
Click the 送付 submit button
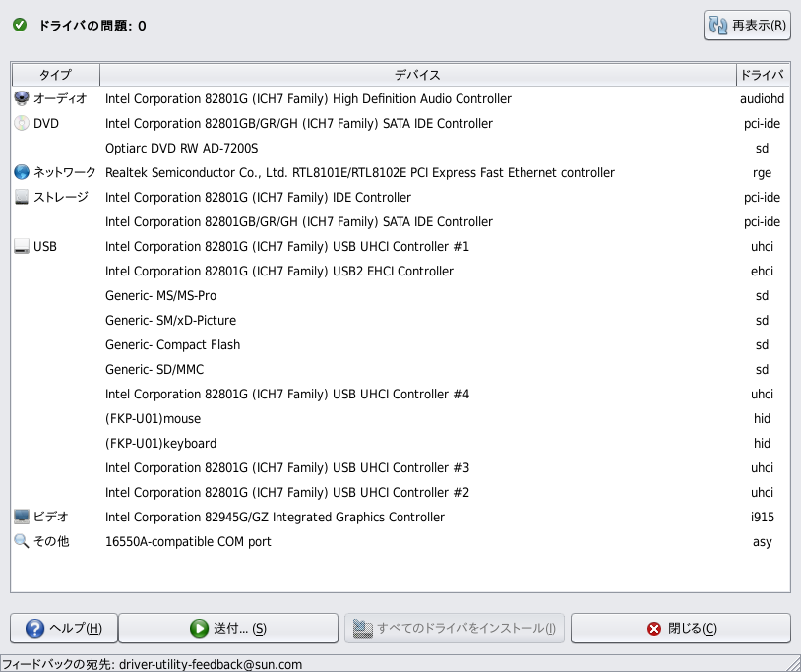coord(227,628)
